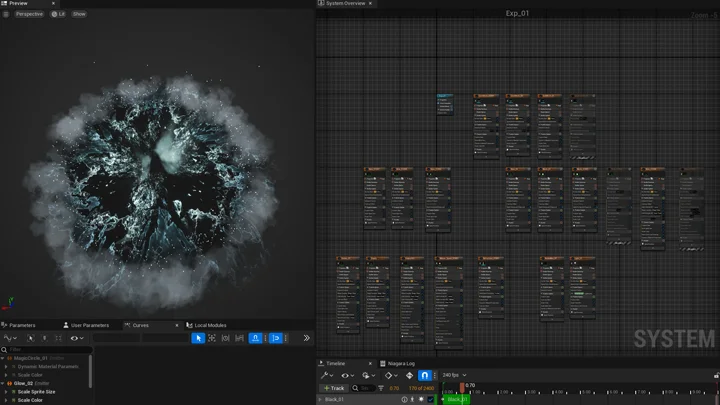This screenshot has width=720, height=405.
Task: Click the timeline track filter icon
Action: (381, 388)
